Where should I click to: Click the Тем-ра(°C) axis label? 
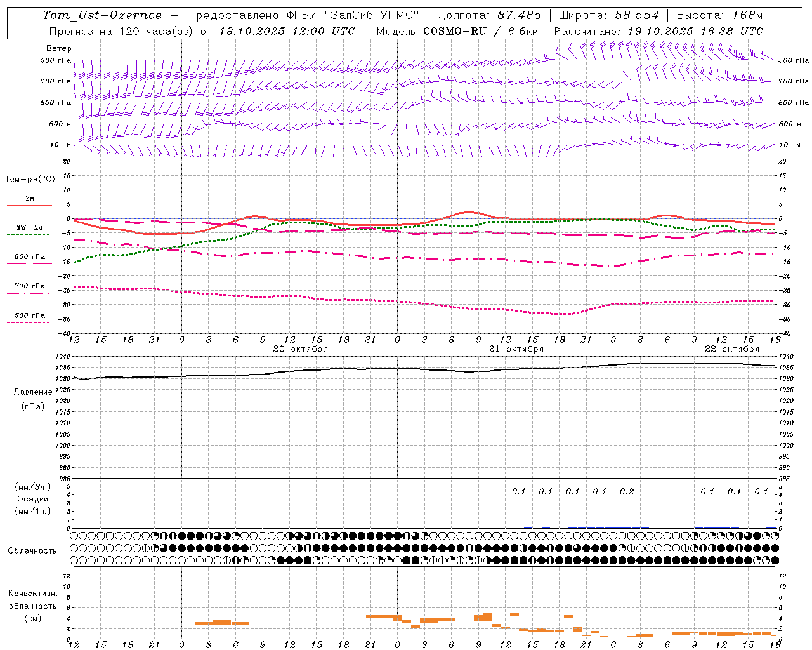point(30,180)
